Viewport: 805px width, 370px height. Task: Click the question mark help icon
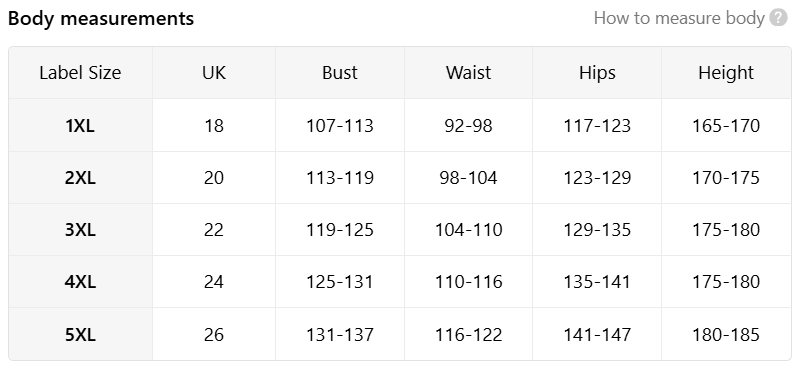click(778, 18)
